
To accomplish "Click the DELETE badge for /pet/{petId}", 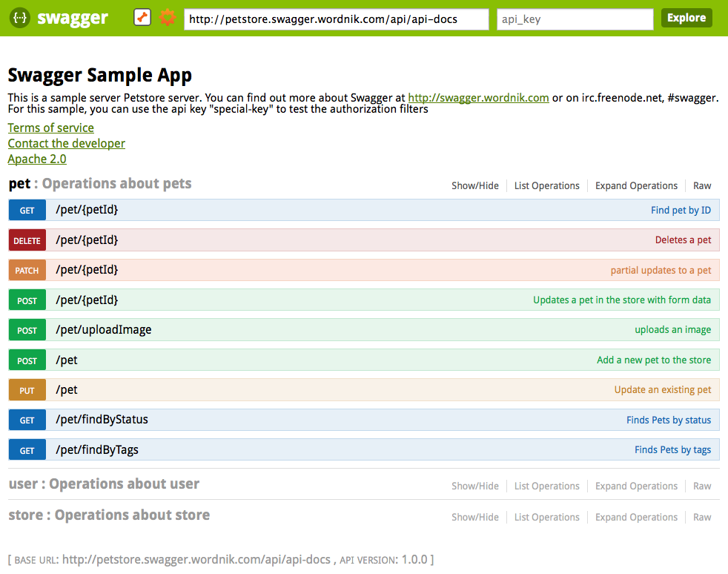I will tap(27, 240).
